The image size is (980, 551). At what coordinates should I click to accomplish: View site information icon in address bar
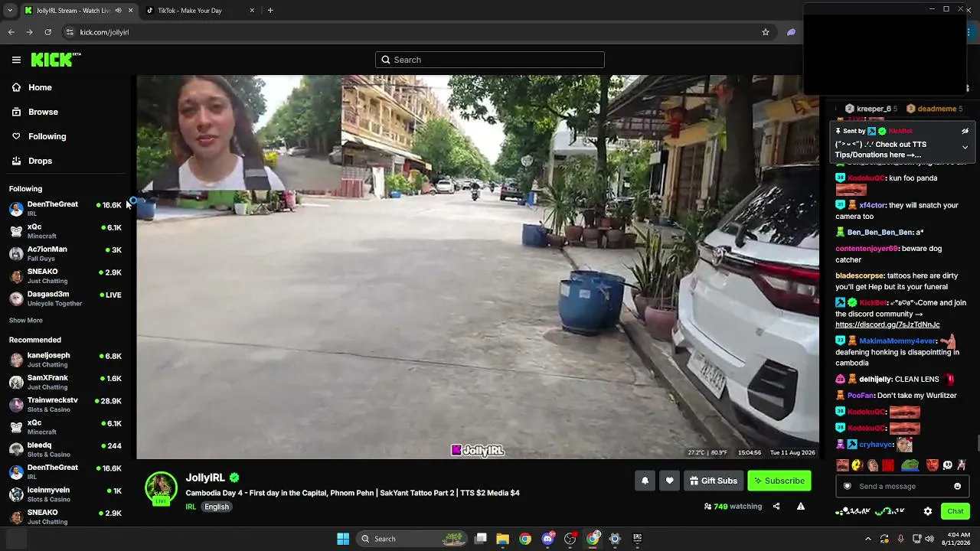[x=70, y=32]
